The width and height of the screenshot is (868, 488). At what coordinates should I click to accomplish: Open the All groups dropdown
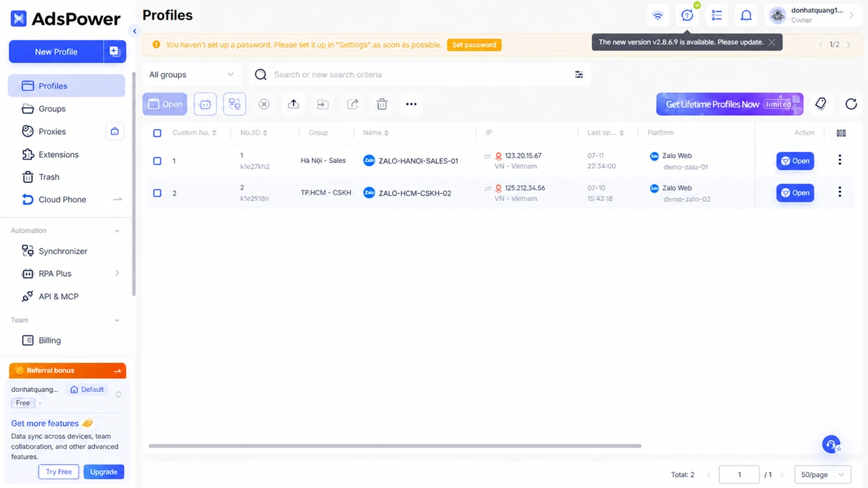[x=191, y=75]
